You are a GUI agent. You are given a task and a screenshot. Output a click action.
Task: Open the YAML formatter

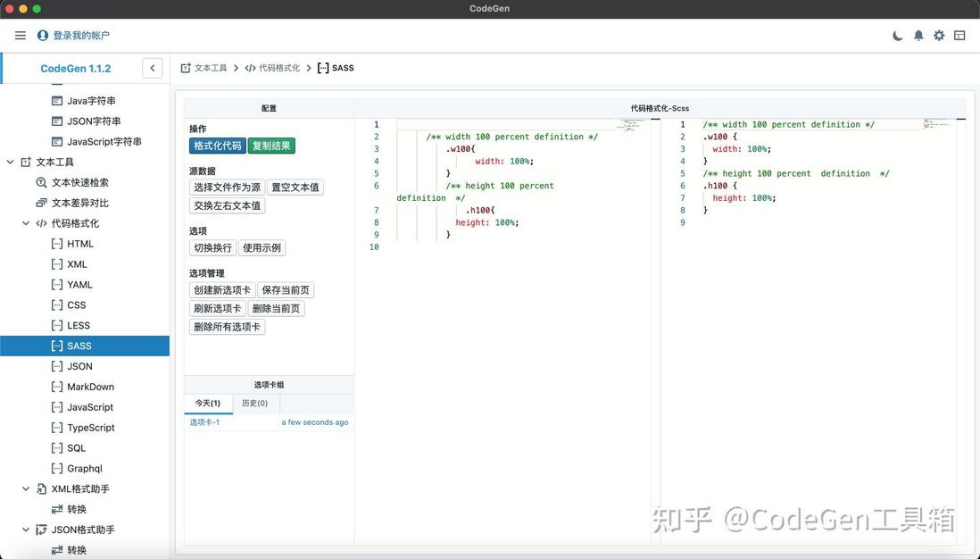[x=80, y=285]
